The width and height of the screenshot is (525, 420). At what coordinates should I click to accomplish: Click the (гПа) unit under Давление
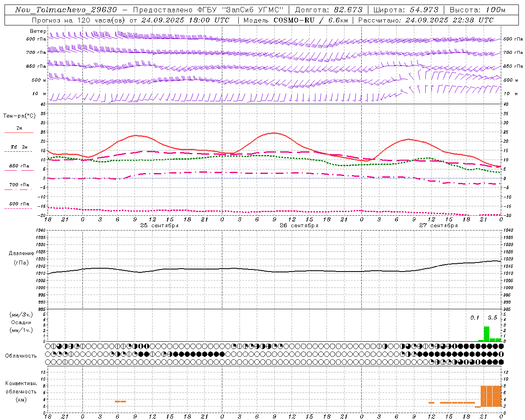point(21,262)
